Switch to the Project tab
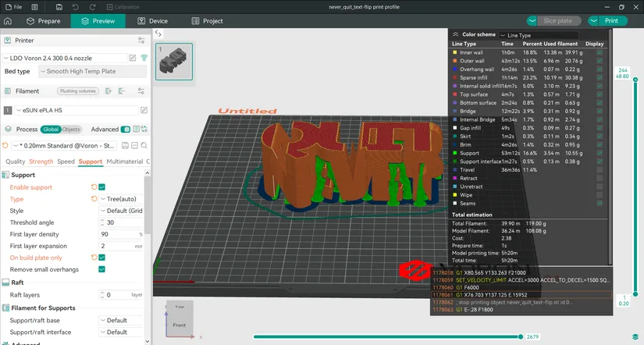The width and height of the screenshot is (644, 345). tap(208, 21)
